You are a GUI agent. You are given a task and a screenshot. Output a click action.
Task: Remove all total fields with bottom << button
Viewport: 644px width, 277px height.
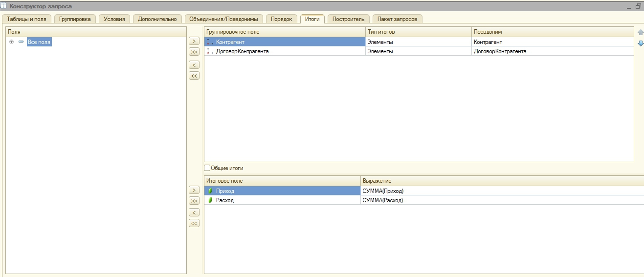pyautogui.click(x=194, y=223)
